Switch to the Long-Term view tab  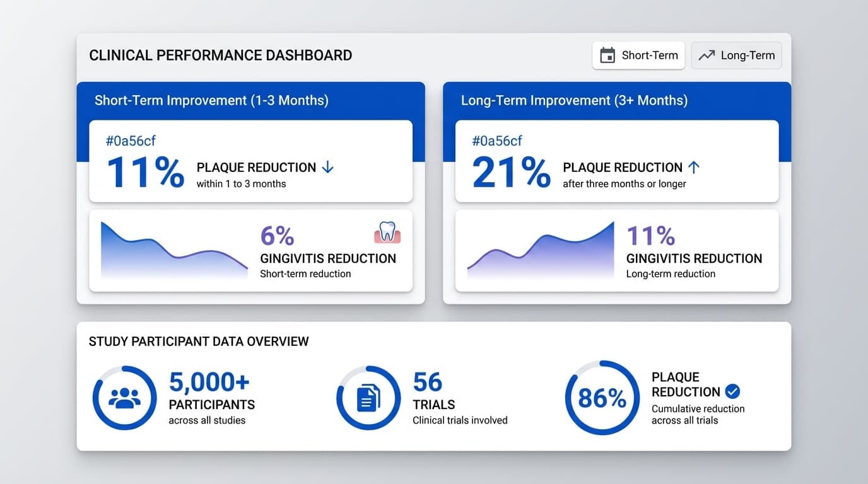(x=736, y=55)
